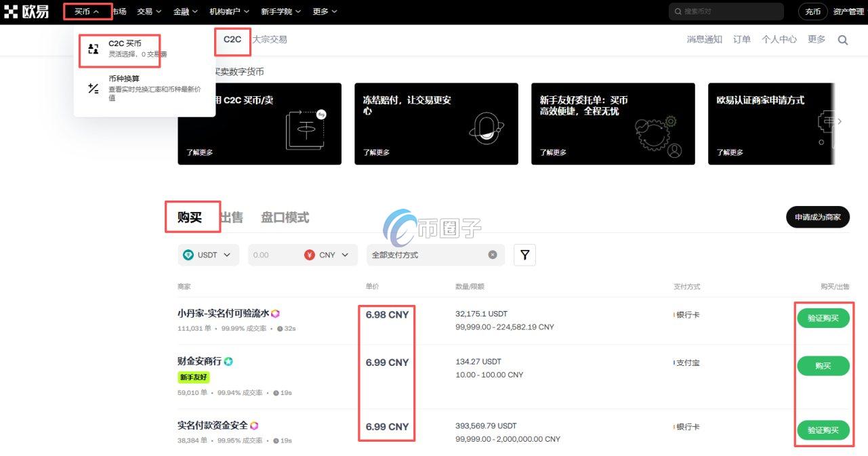The height and width of the screenshot is (456, 868).
Task: Click 申请成为商家 button
Action: (x=817, y=217)
